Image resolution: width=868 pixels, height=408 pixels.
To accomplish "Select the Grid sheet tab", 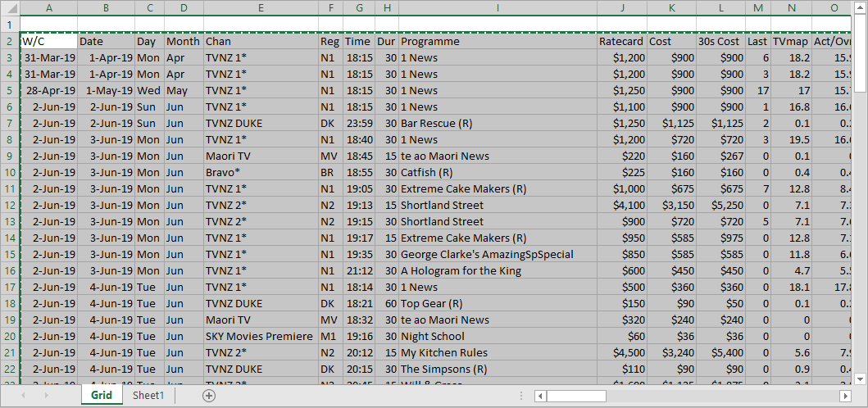I will click(x=102, y=395).
